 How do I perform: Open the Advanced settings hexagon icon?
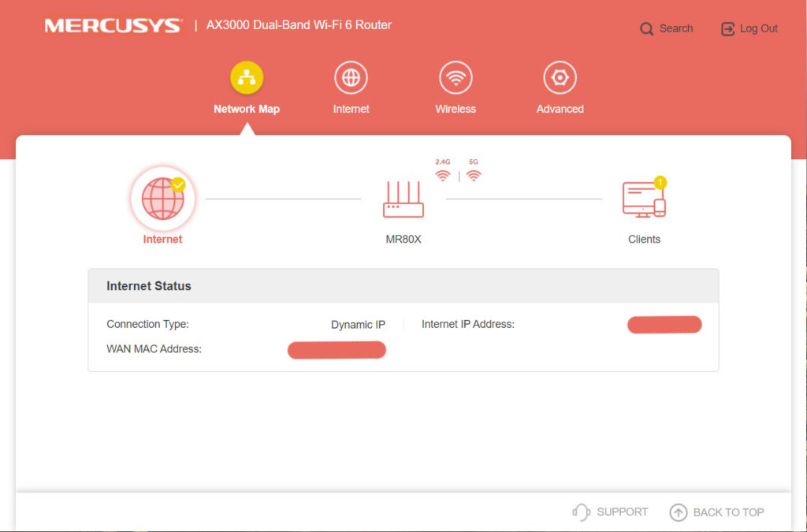[560, 78]
